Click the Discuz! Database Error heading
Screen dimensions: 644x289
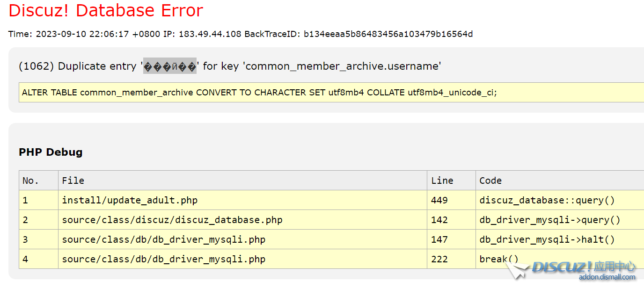coord(106,11)
